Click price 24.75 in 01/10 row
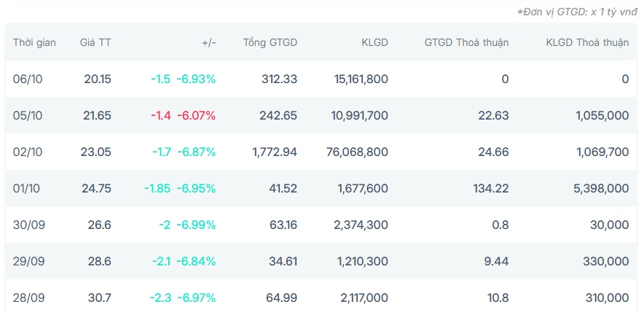This screenshot has height=315, width=644. tap(96, 188)
